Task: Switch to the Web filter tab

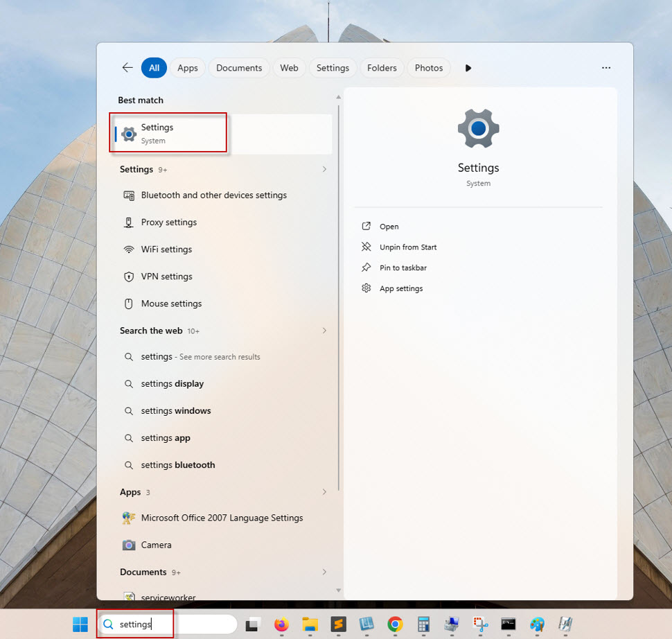Action: click(290, 68)
